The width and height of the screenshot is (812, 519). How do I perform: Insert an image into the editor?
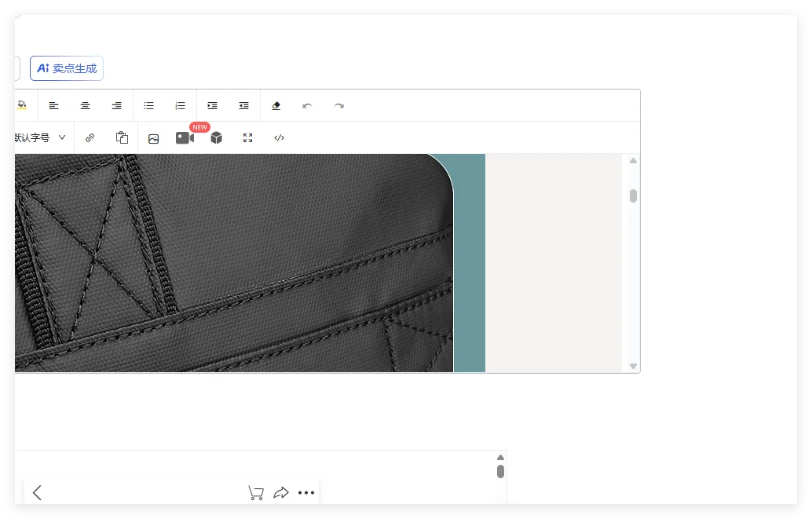tap(154, 139)
